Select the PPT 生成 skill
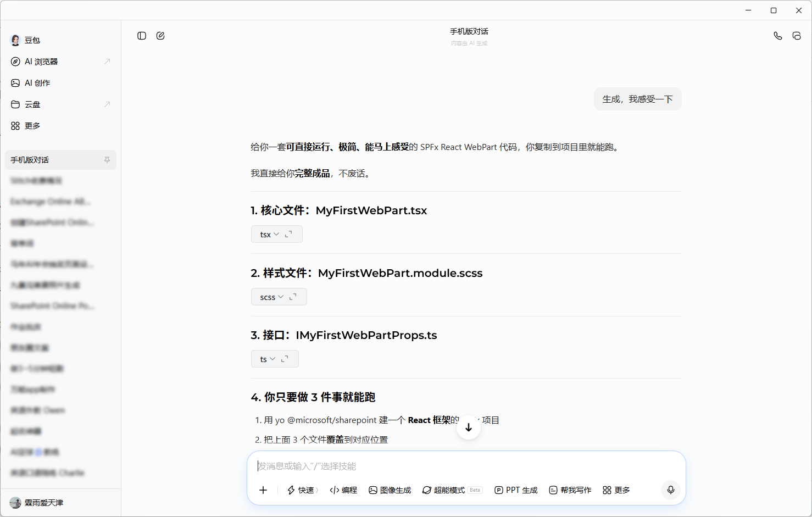Image resolution: width=812 pixels, height=517 pixels. click(516, 490)
